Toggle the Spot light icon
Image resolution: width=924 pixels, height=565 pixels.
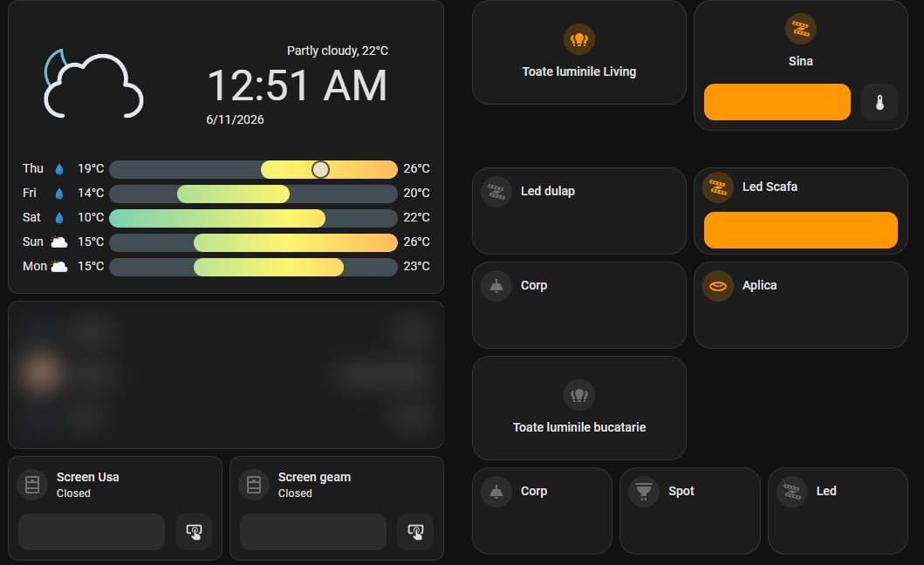pyautogui.click(x=644, y=492)
